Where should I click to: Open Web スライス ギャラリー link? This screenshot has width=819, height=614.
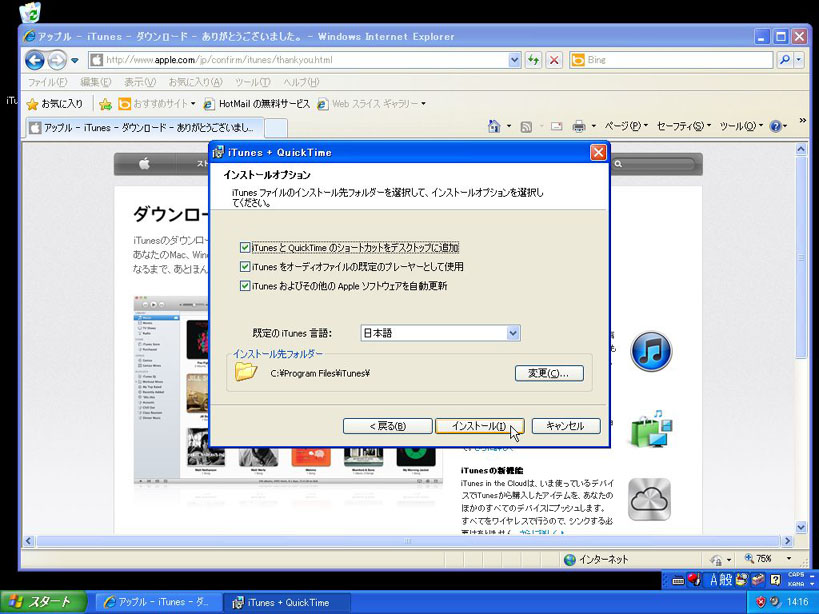(x=371, y=104)
